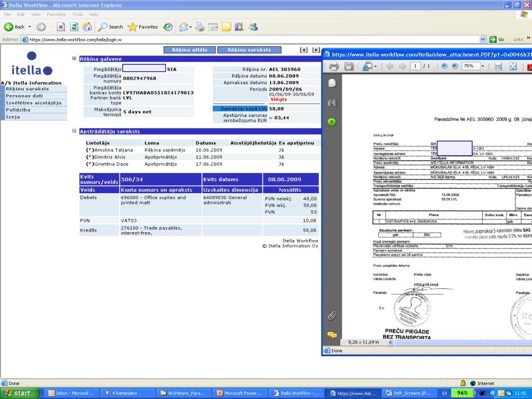
Task: Open the Help menu
Action: click(94, 14)
